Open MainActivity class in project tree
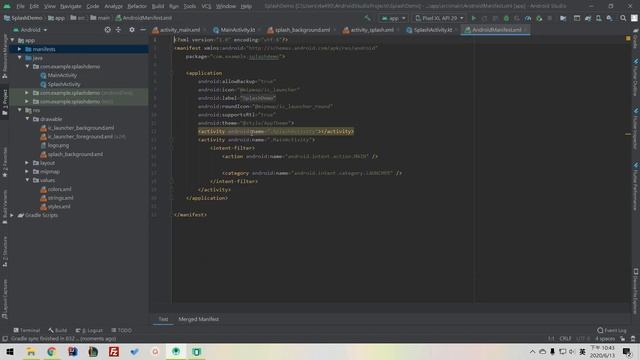Screen dimensions: 640x360 (x=62, y=76)
